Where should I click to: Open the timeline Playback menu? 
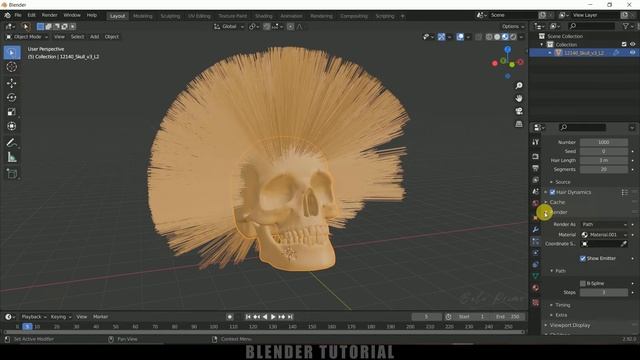click(x=33, y=317)
